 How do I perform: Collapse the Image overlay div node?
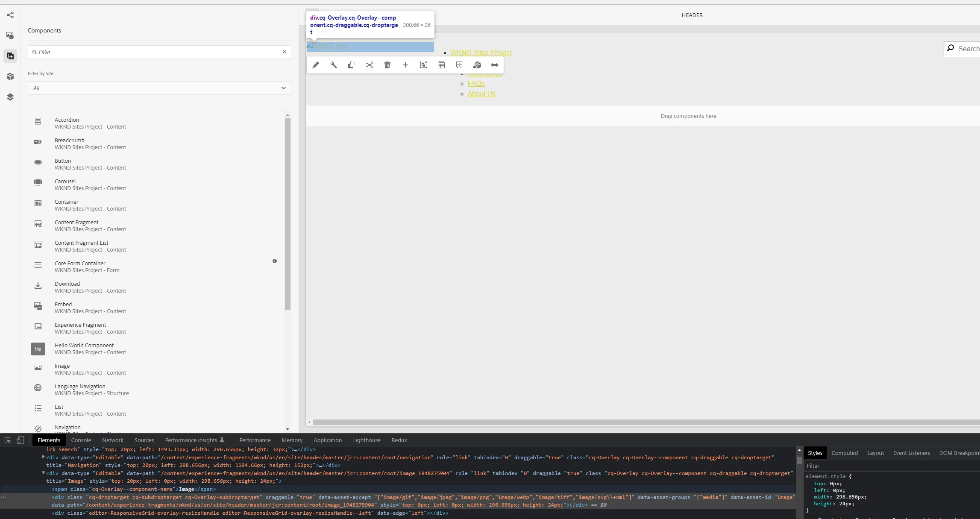coord(43,473)
